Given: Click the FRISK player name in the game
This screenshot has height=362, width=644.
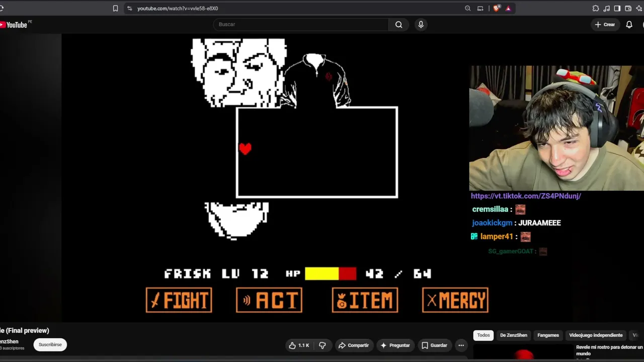Looking at the screenshot, I should point(188,274).
